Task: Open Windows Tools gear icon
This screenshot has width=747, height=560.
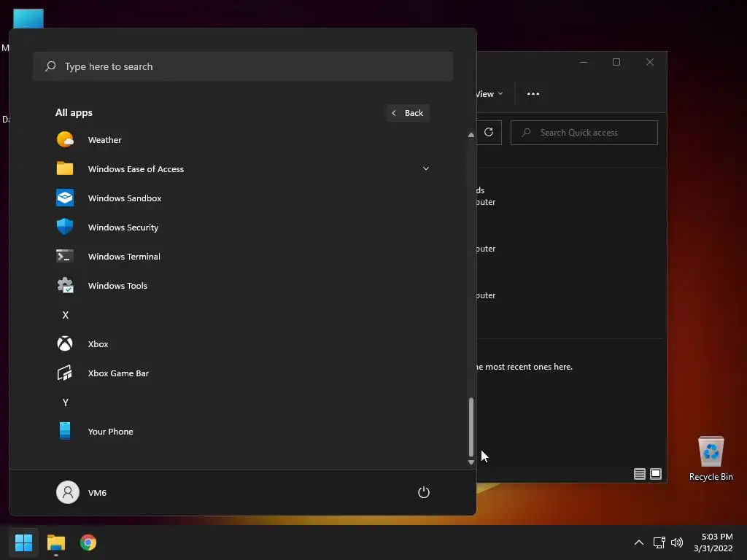Action: pyautogui.click(x=65, y=285)
